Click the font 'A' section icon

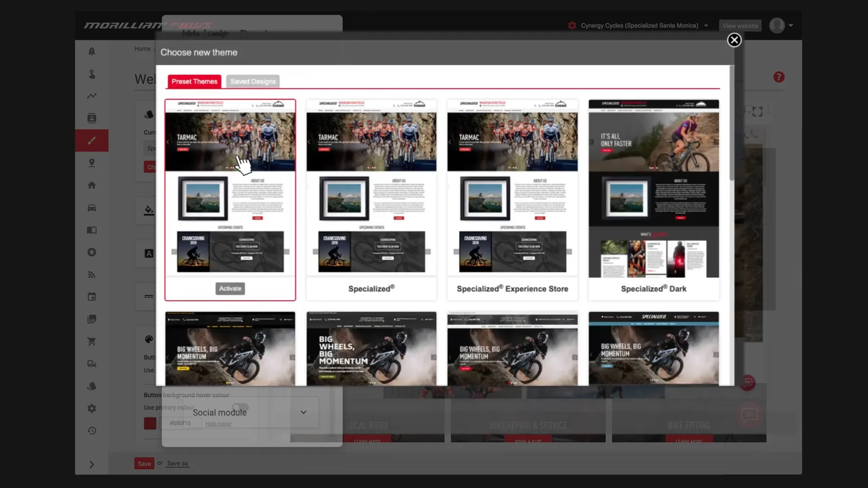coord(149,253)
